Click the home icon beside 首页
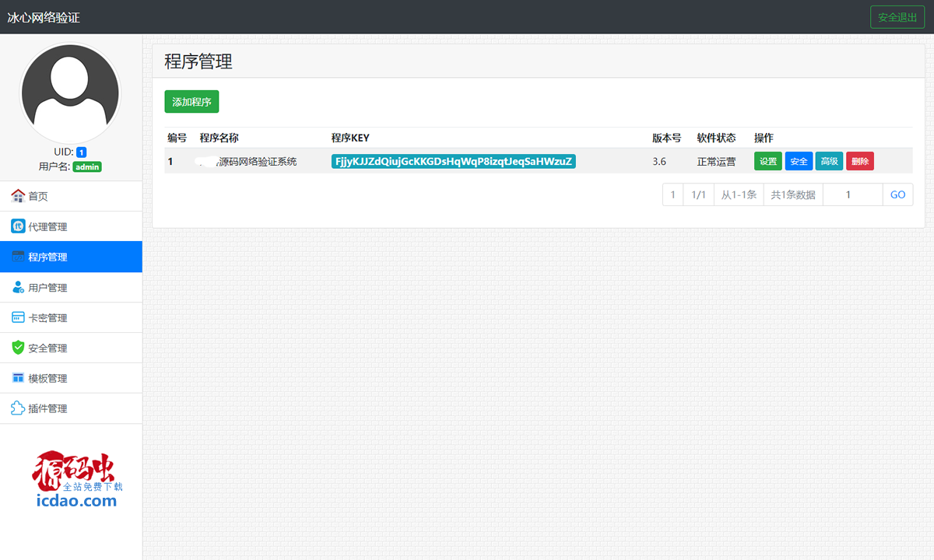The height and width of the screenshot is (560, 934). [18, 196]
